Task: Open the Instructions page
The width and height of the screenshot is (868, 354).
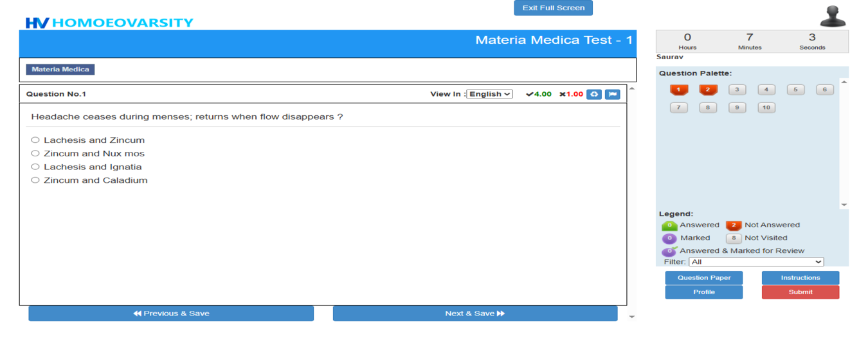Action: [800, 278]
